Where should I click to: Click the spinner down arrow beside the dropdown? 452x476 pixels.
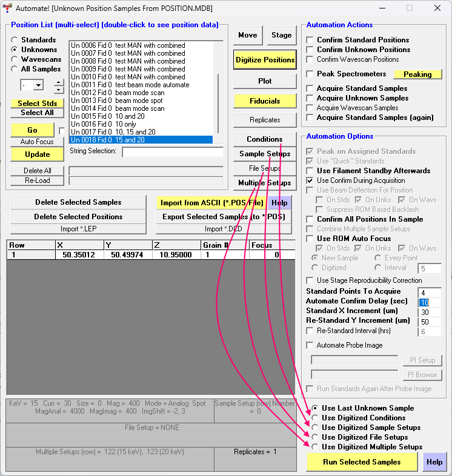tap(59, 89)
